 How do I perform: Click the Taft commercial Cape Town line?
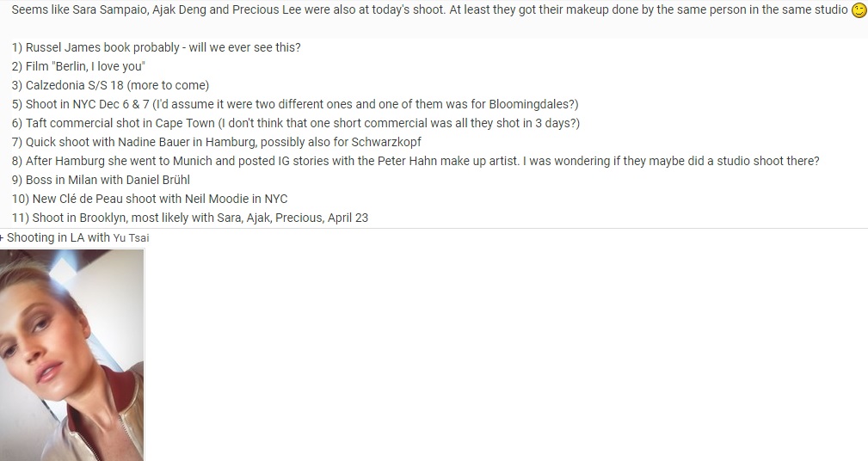[296, 123]
